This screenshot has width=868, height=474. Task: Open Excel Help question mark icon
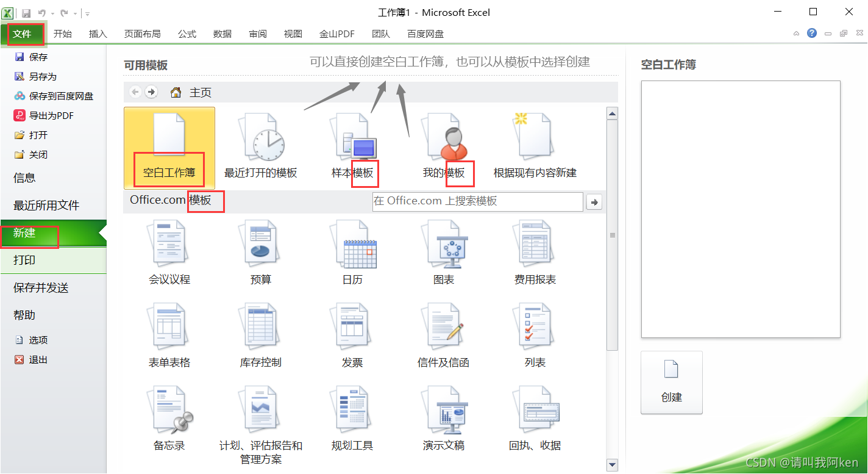(812, 33)
